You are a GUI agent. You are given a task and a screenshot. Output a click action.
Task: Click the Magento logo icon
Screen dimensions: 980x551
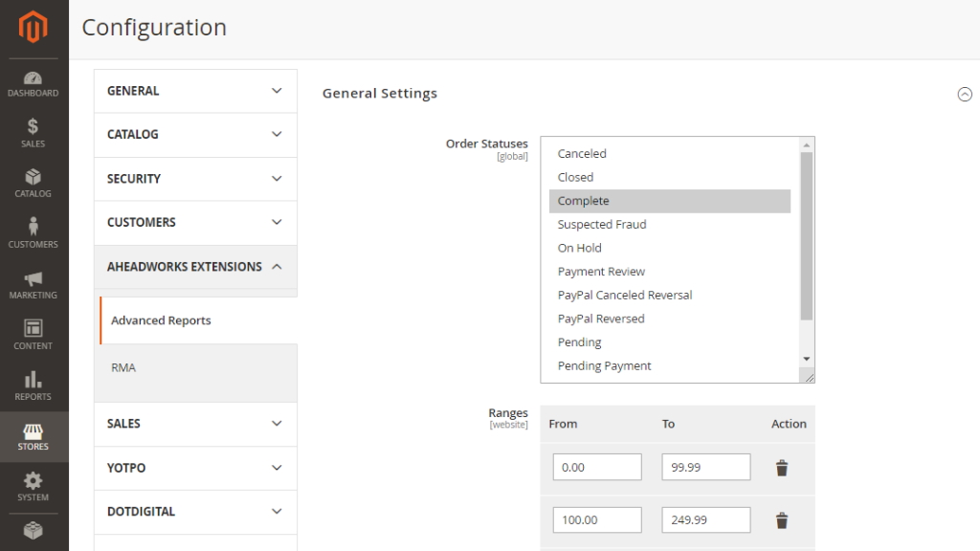pos(33,28)
